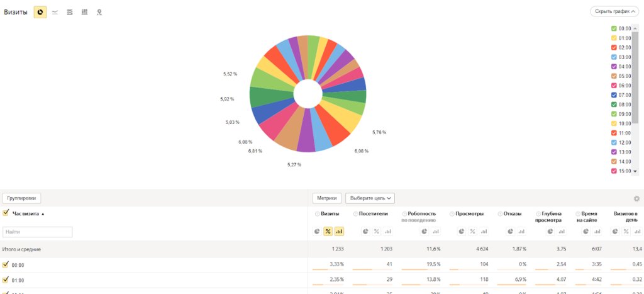Switch to the column chart view
Image resolution: width=644 pixels, height=294 pixels.
click(84, 12)
